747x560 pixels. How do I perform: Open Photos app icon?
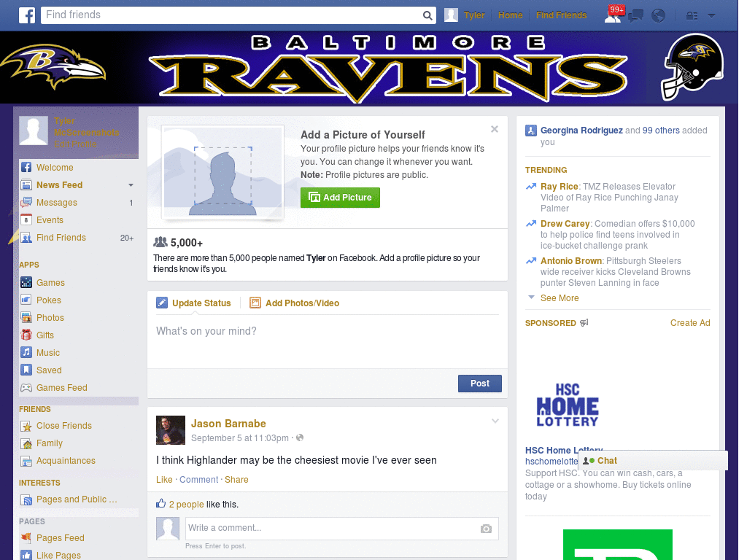tap(26, 318)
